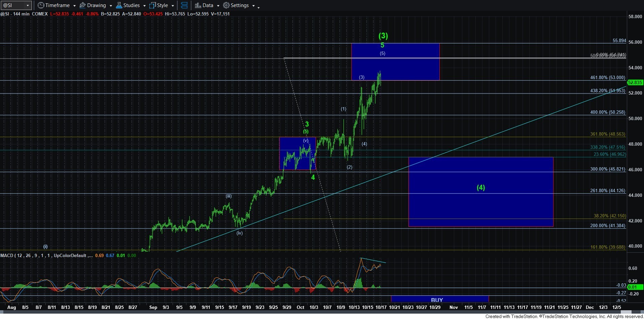
Task: Open the Timeframe clock icon
Action: 40,5
